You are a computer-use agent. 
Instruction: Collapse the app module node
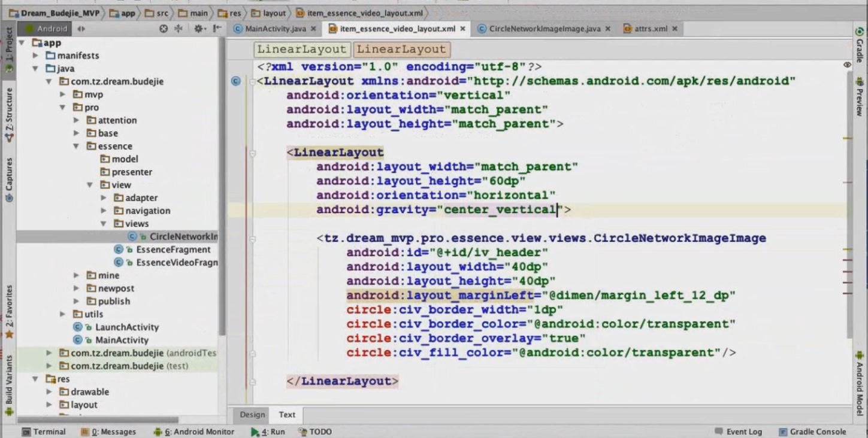pos(22,42)
